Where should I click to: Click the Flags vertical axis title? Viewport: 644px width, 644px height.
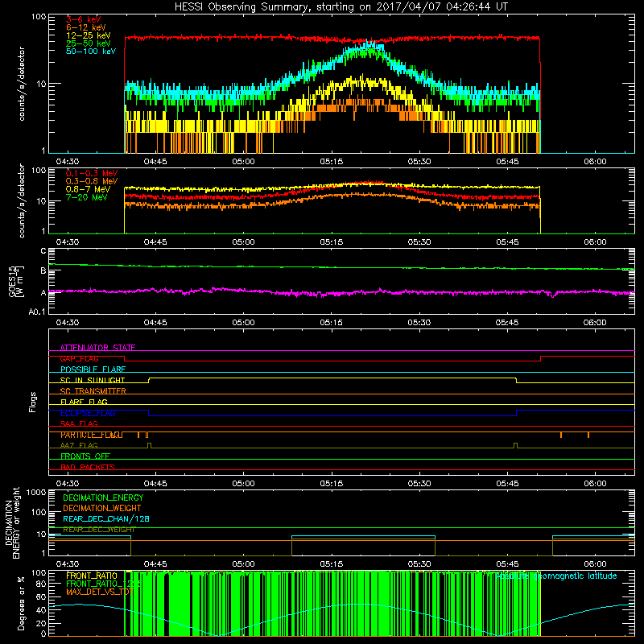[x=32, y=402]
